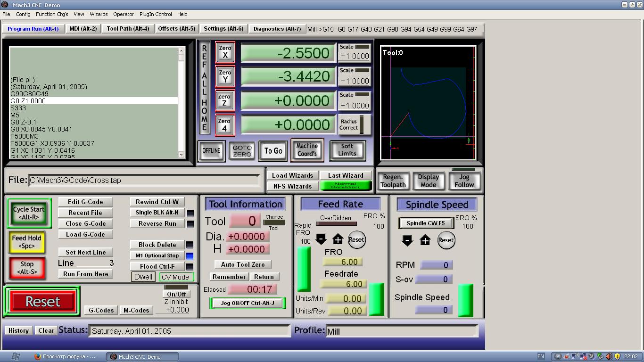Open the Config menu

tap(23, 14)
